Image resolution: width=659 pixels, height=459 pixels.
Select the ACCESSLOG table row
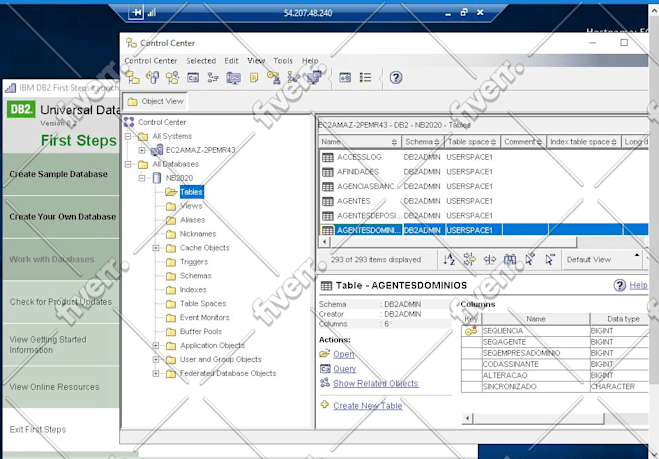coord(483,157)
